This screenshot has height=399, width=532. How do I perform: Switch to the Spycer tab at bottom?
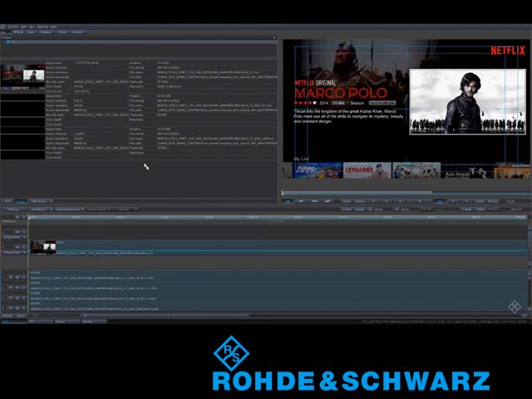pyautogui.click(x=67, y=321)
